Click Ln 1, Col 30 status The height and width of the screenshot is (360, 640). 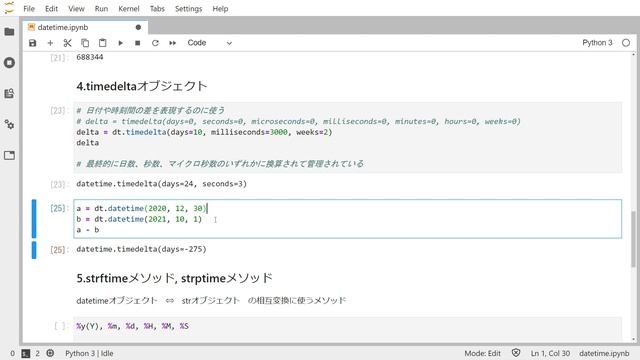tap(550, 353)
